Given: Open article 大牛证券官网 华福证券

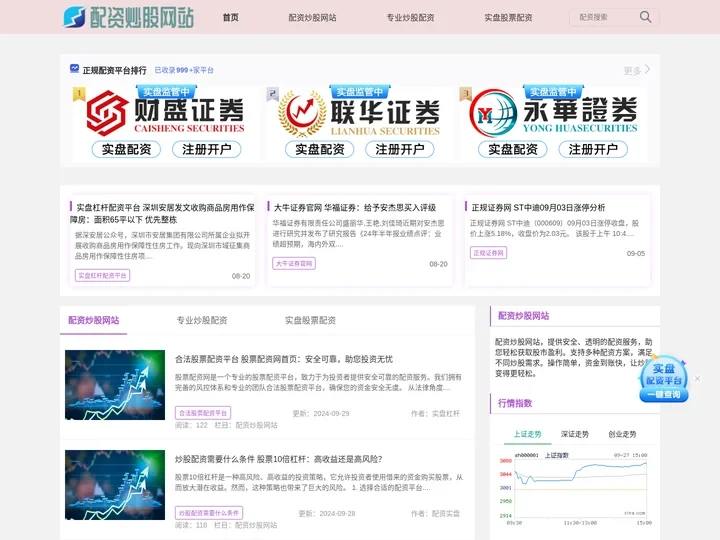Looking at the screenshot, I should pyautogui.click(x=355, y=208).
